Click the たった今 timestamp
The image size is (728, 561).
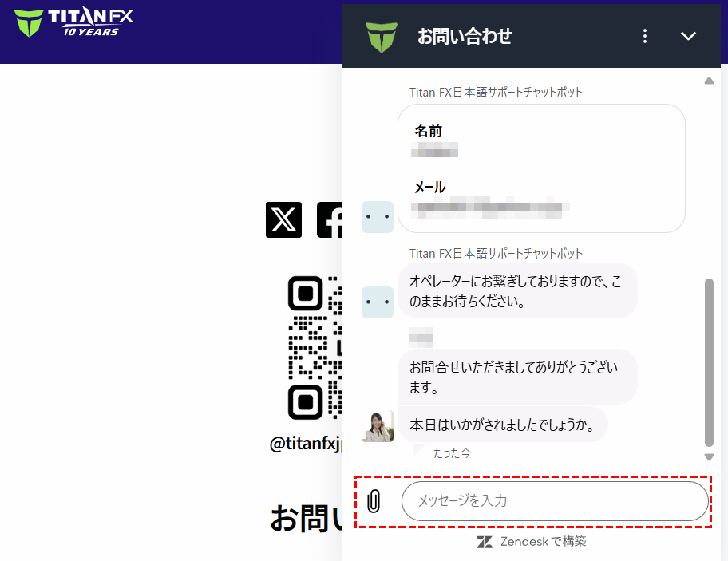(453, 453)
